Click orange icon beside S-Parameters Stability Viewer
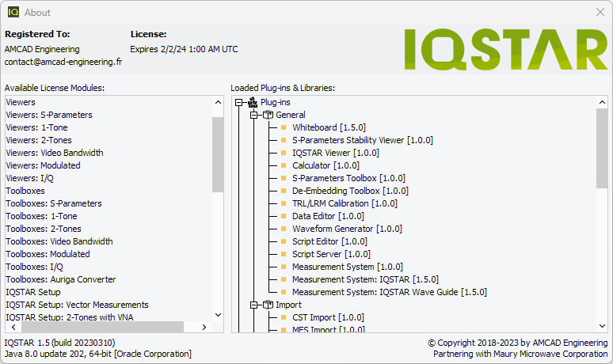 (x=284, y=140)
